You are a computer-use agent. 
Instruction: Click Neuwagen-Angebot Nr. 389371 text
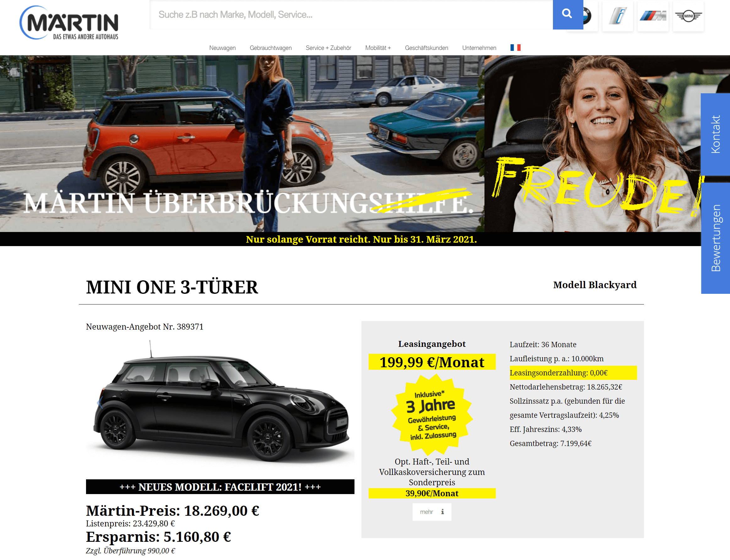[x=145, y=327]
